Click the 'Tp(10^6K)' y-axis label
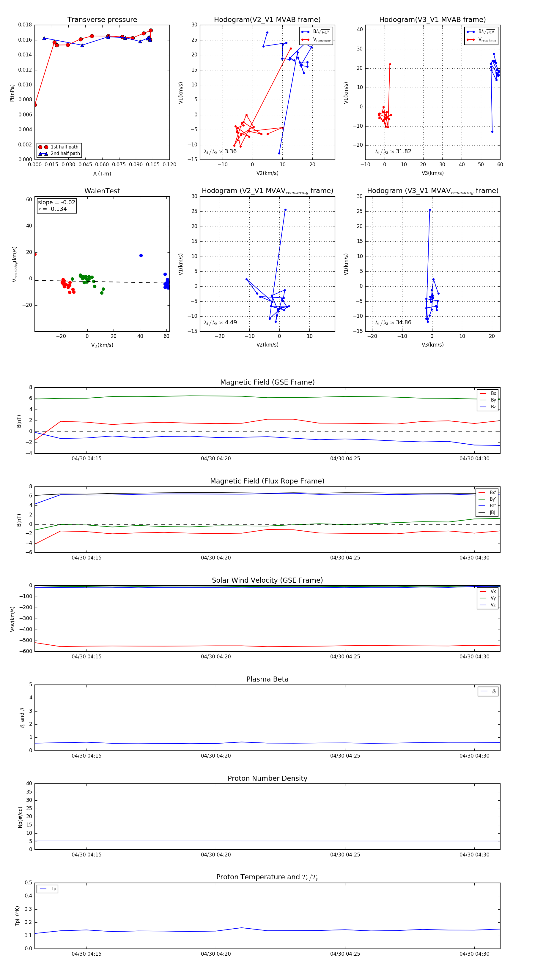 [17, 915]
